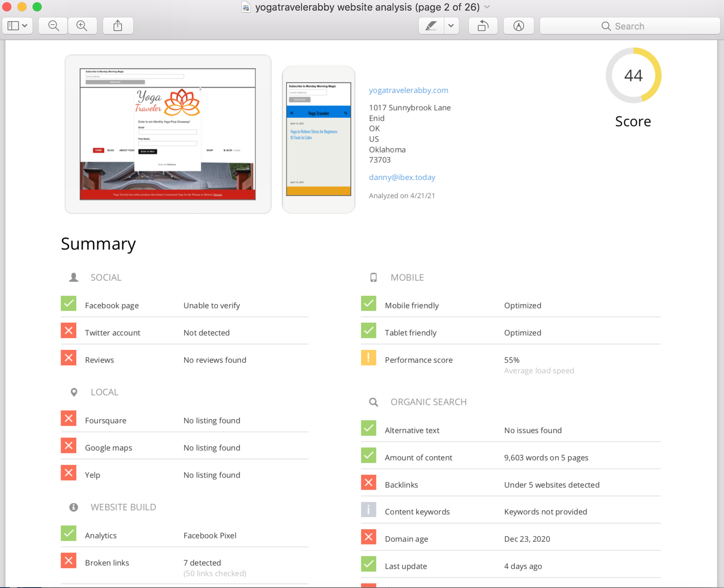Click green check next to Tablet friendly

368,331
